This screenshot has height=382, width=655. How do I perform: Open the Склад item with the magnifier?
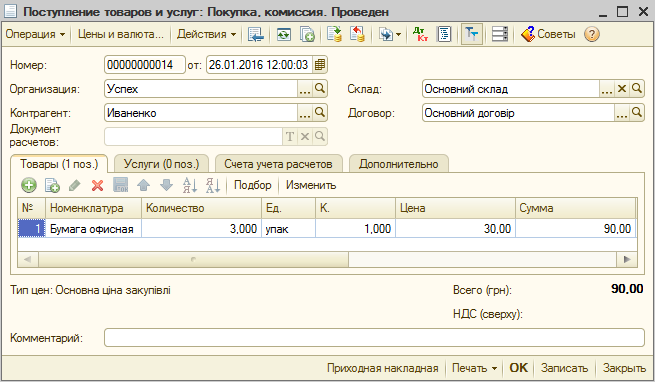pos(637,89)
